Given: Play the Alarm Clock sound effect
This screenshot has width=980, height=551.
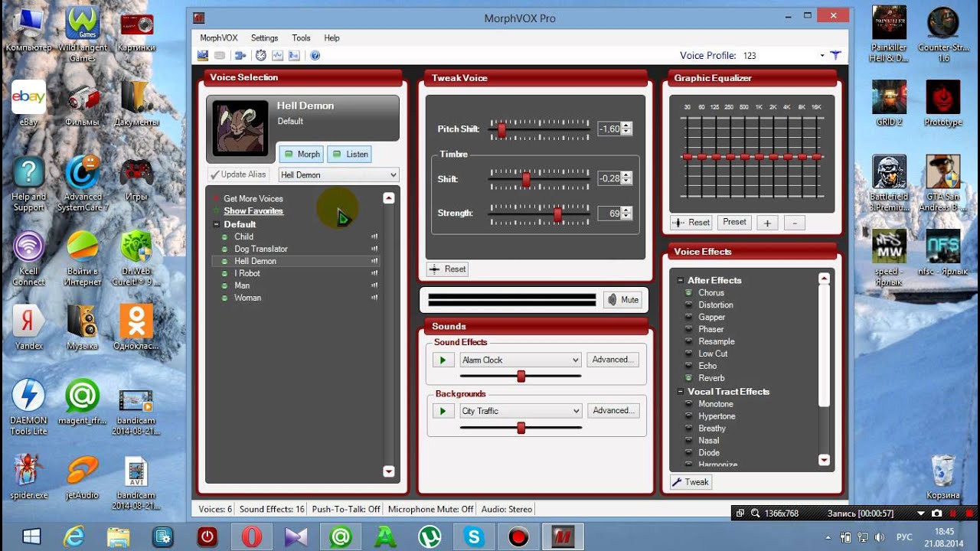Looking at the screenshot, I should coord(443,360).
